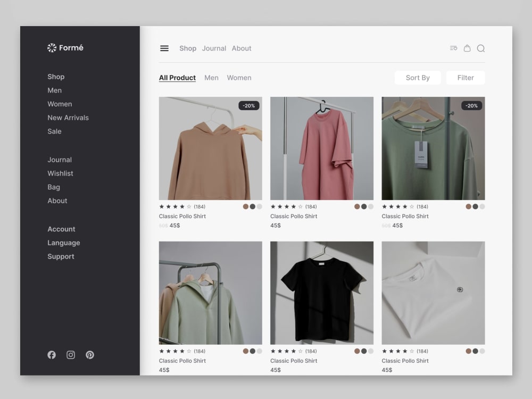Click the 45$ price under pink t-shirt
The image size is (532, 399).
click(276, 226)
